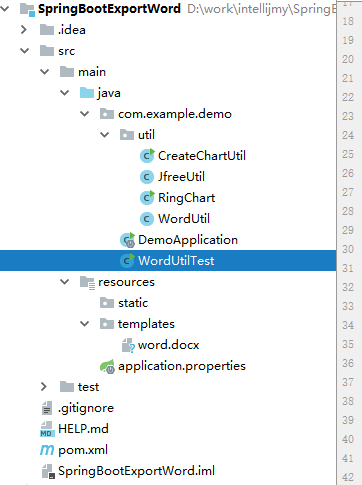The height and width of the screenshot is (485, 362).
Task: Collapse the main folder
Action: click(x=45, y=72)
